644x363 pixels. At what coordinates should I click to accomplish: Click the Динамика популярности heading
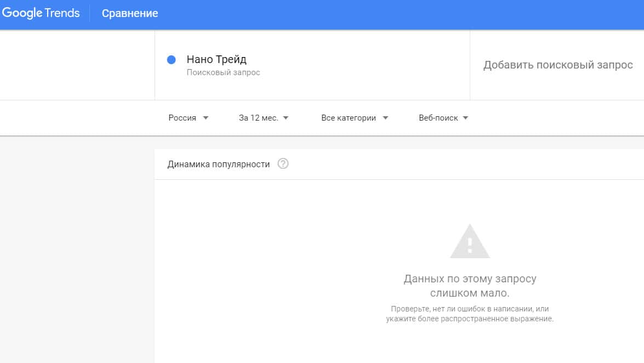click(x=219, y=165)
